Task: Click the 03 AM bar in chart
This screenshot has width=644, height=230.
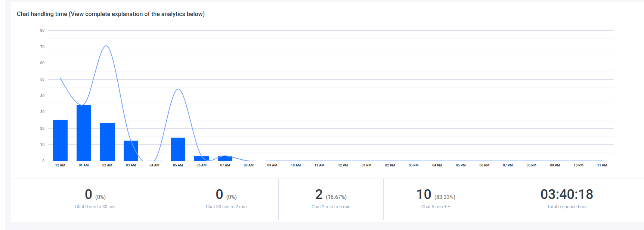Action: [x=131, y=151]
